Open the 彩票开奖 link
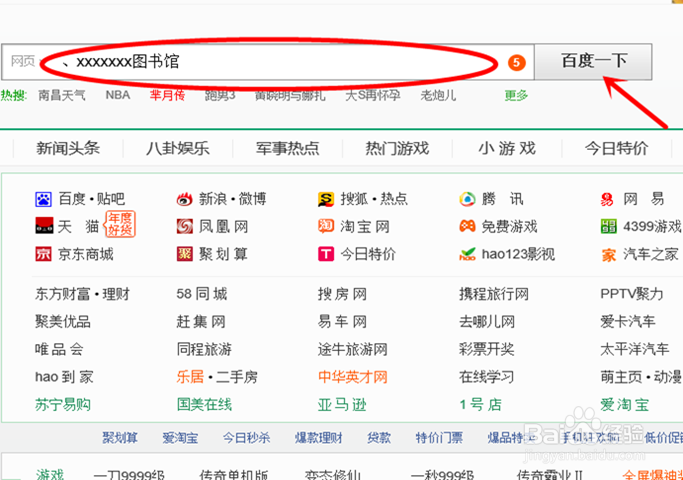 pos(487,349)
